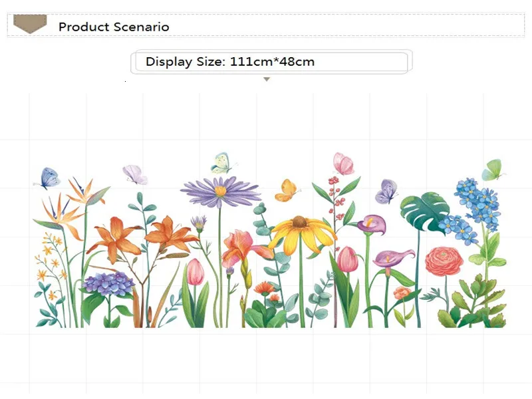This screenshot has height=399, width=532.
Task: Click the blue forget-me-not flower cluster
Action: pos(477,199)
